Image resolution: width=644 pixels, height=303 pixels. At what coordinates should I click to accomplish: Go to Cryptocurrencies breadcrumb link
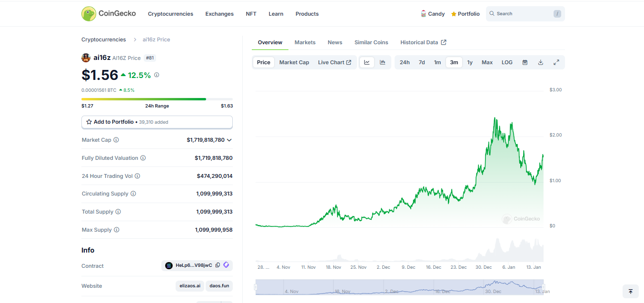[x=104, y=39]
